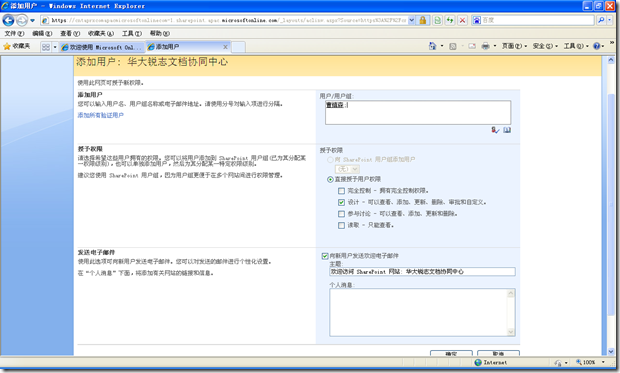
Task: Click the browser Forward arrow button
Action: click(22, 20)
